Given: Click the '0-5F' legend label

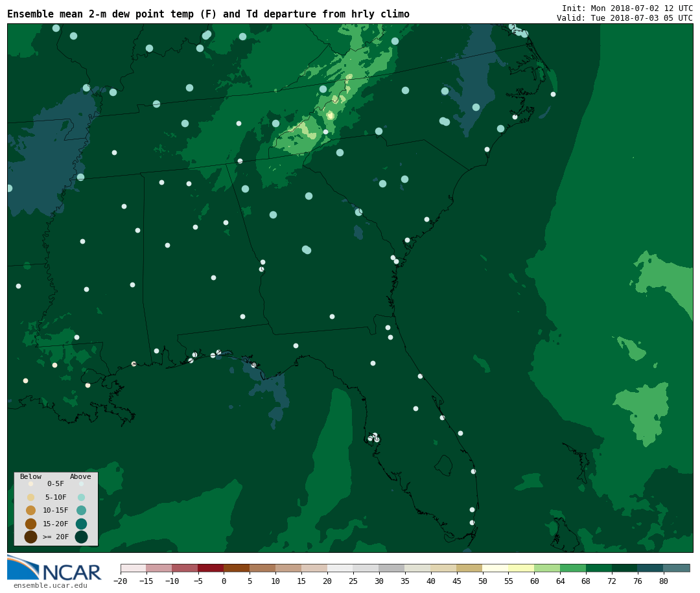Looking at the screenshot, I should (56, 484).
